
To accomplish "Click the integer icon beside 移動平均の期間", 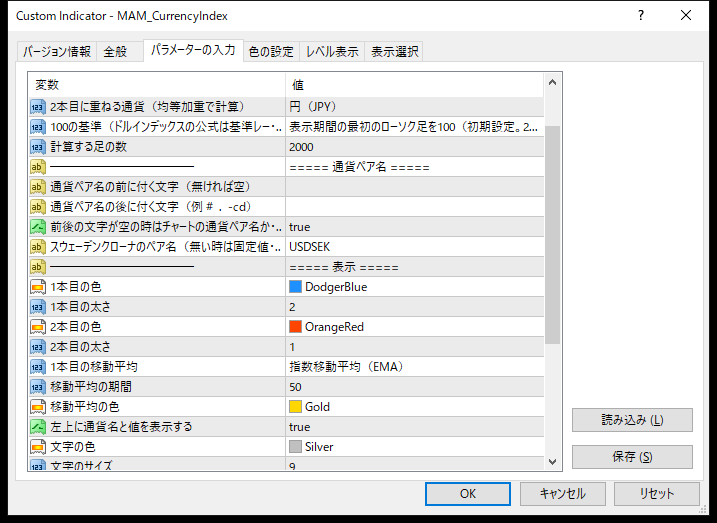I will pos(38,387).
